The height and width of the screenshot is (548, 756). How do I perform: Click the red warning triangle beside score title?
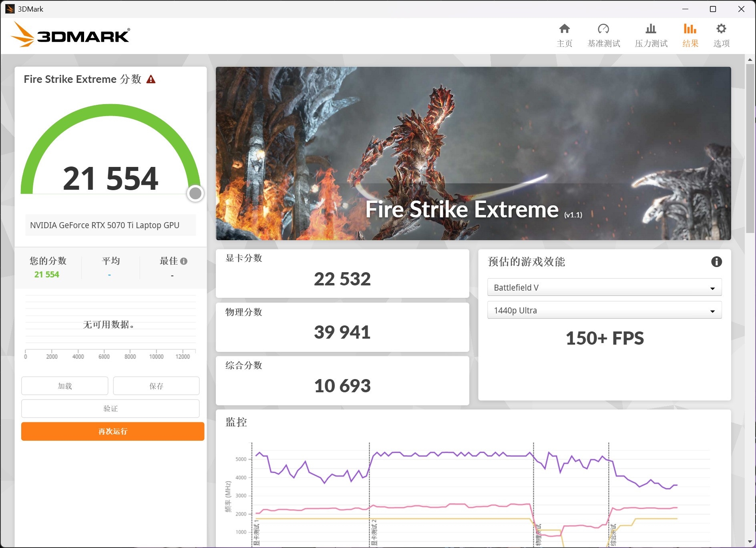[151, 79]
